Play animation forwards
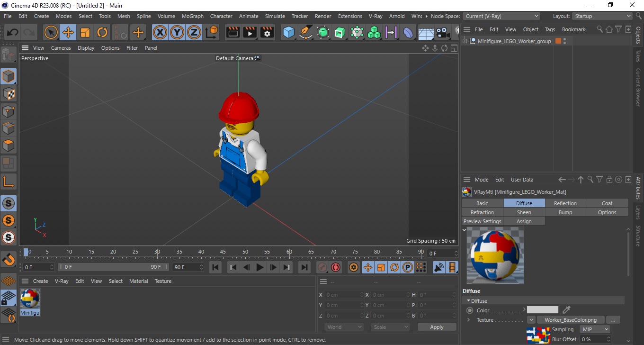Screen dimensions: 644x345 click(x=259, y=267)
